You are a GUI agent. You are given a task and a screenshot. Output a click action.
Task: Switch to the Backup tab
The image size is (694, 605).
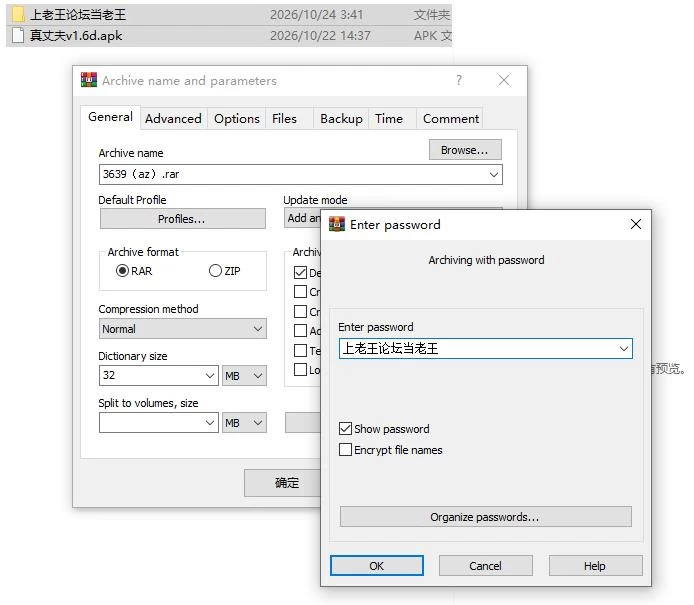[x=341, y=119]
